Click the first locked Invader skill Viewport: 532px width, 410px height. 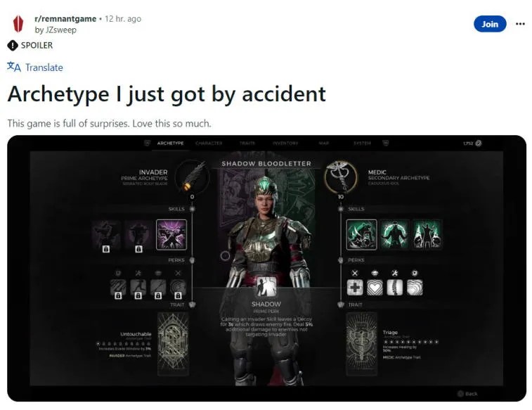pos(106,234)
